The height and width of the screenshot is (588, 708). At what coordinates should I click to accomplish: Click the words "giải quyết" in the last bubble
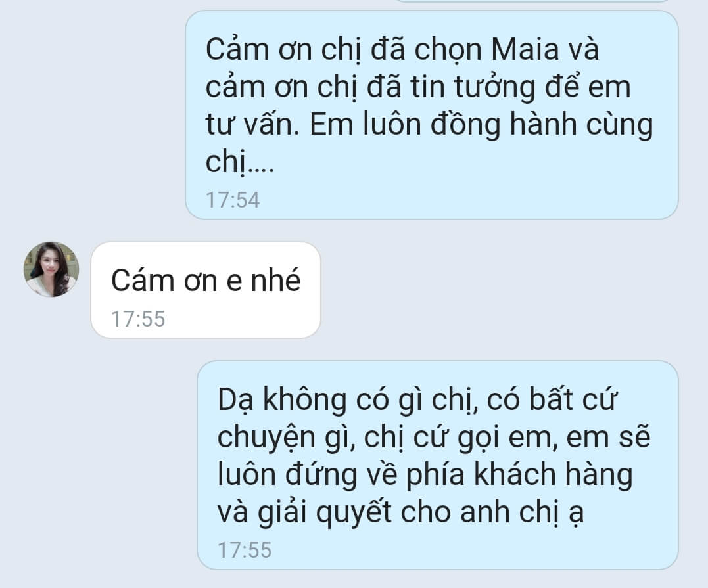[324, 513]
